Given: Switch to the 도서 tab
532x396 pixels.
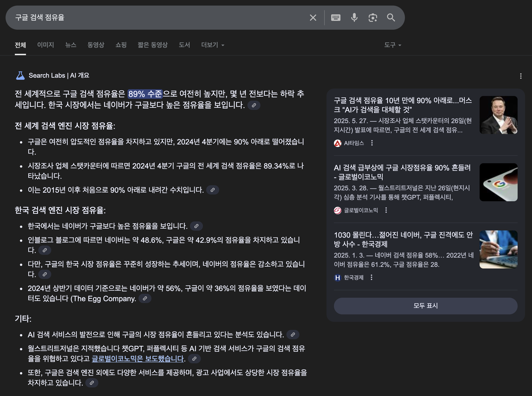Looking at the screenshot, I should click(x=184, y=45).
